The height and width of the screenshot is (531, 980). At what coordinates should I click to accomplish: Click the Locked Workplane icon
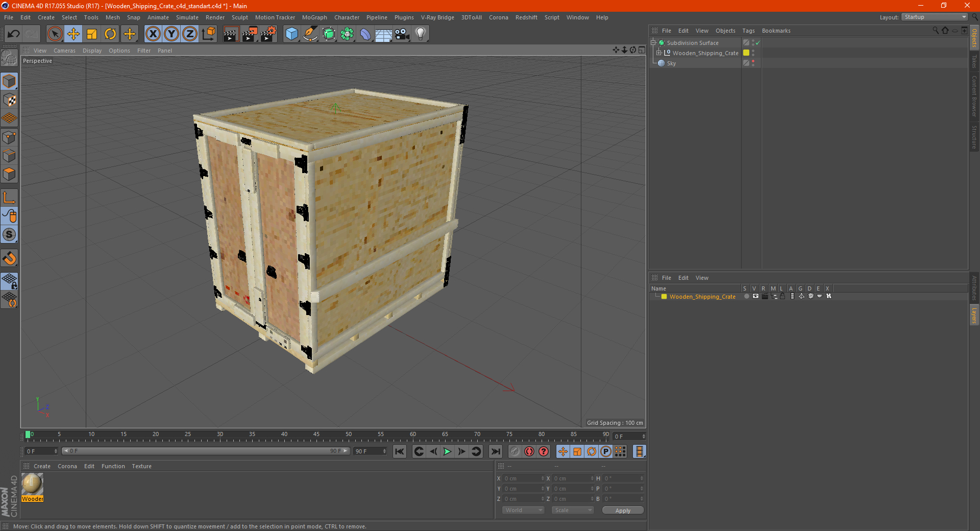coord(10,281)
